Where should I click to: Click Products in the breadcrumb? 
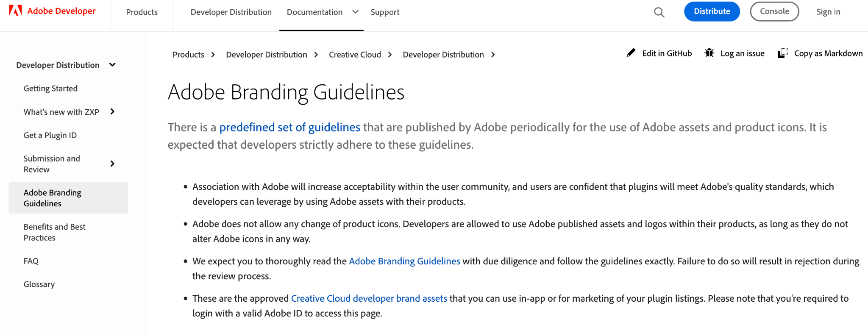pos(188,55)
